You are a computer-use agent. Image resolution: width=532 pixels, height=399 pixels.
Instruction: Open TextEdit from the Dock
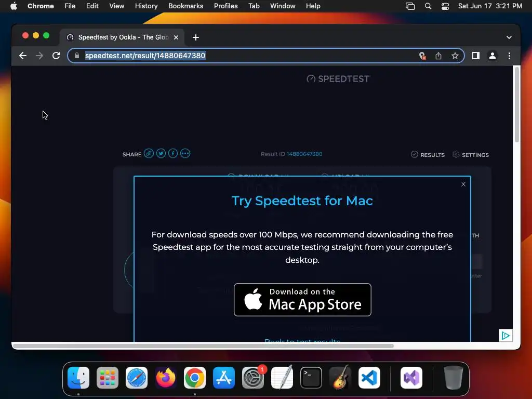[x=282, y=378]
